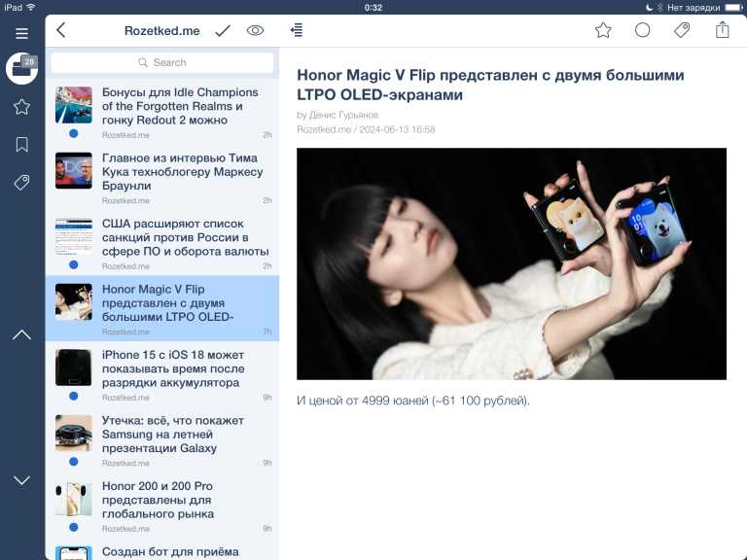Tap thumbnail of US sanctions article
Screen dimensions: 747x560
click(73, 236)
